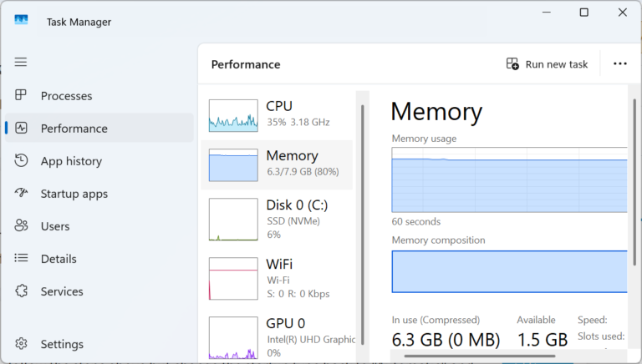The image size is (642, 364).
Task: Click the 60 seconds label
Action: coord(416,222)
